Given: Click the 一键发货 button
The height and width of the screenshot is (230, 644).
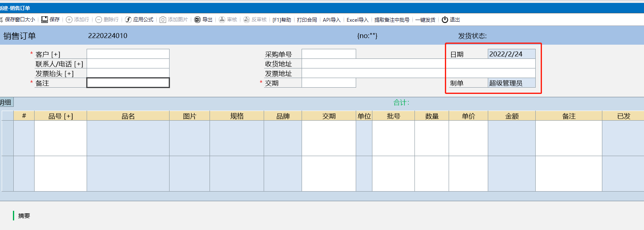Looking at the screenshot, I should [x=425, y=20].
